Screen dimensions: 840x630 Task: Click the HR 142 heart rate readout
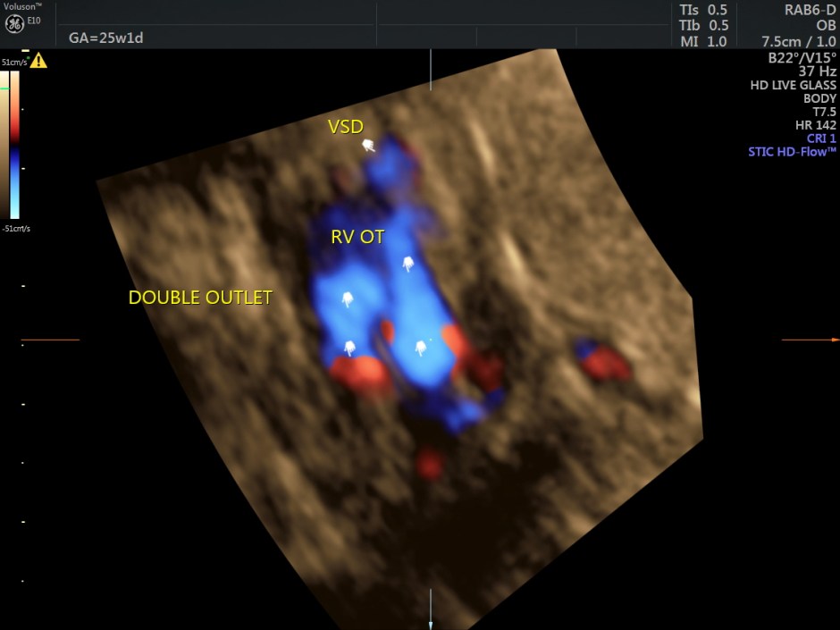(x=815, y=125)
